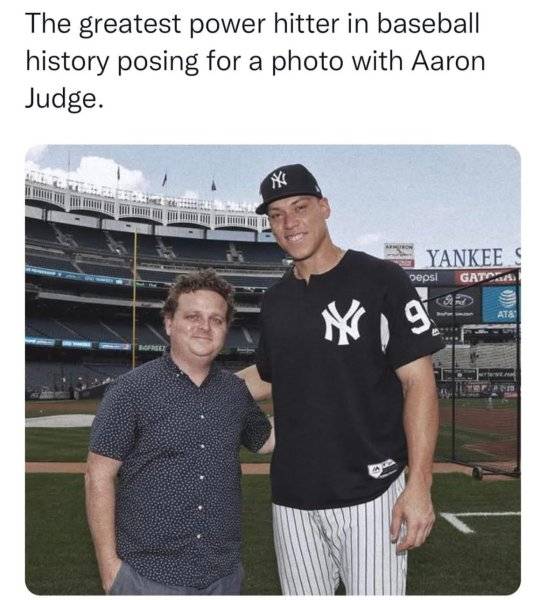Image resolution: width=546 pixels, height=600 pixels.
Task: Click the pinstripe baseball pants
Action: [x=340, y=543]
